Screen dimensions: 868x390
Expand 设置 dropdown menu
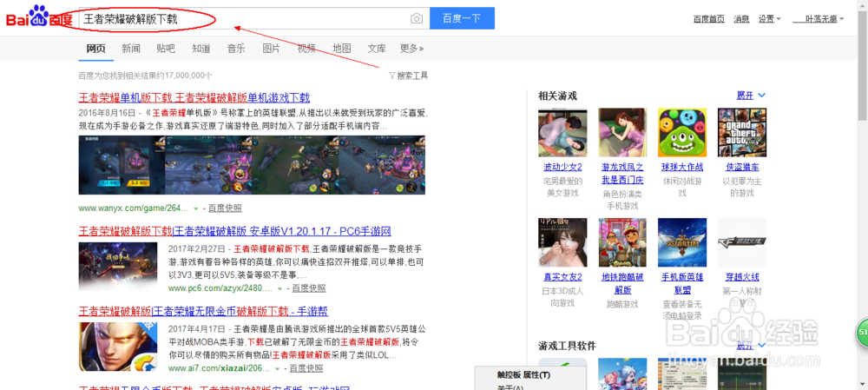(x=769, y=19)
